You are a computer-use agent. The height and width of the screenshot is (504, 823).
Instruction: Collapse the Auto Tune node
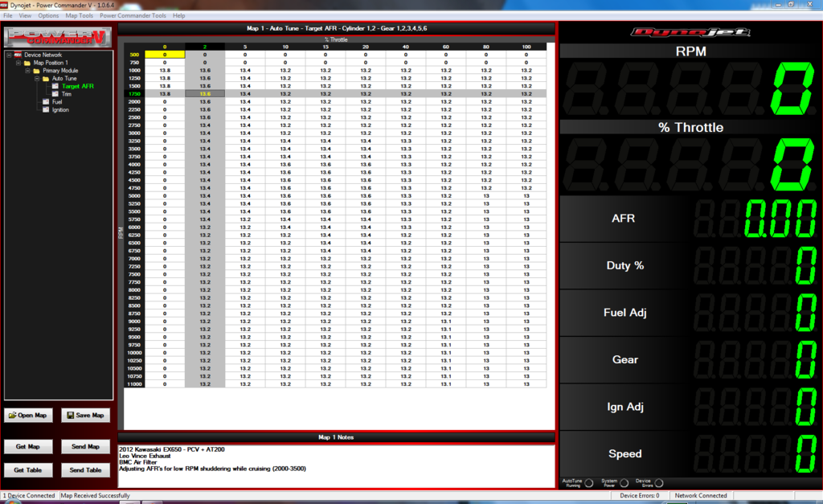pyautogui.click(x=37, y=78)
